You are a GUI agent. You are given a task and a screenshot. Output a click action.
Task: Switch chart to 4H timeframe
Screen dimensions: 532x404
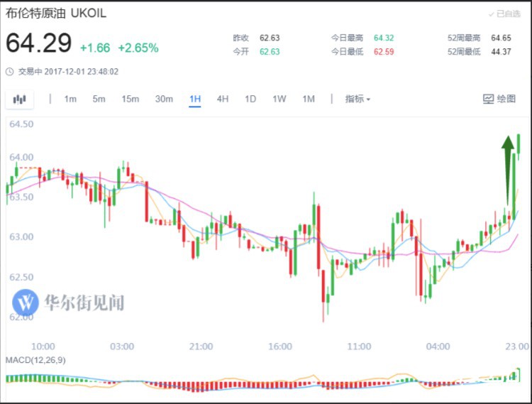(x=223, y=99)
